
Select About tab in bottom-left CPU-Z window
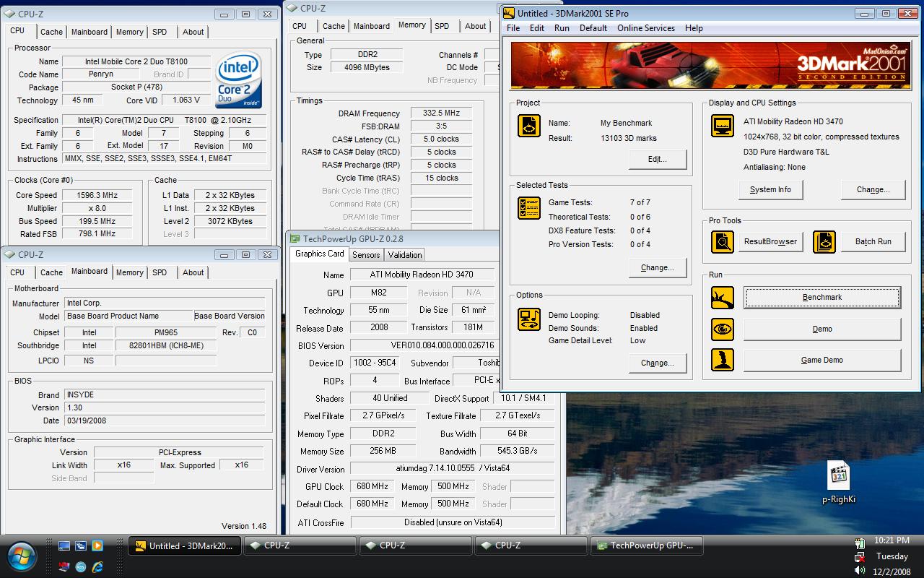tap(193, 272)
